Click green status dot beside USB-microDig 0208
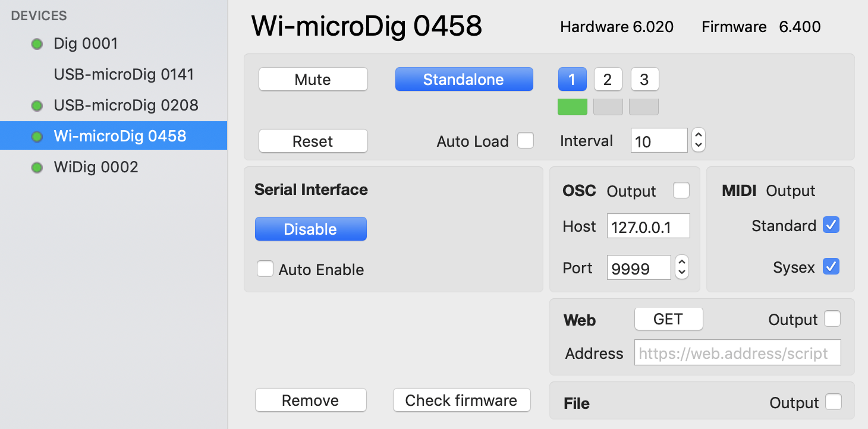The image size is (868, 429). 37,106
